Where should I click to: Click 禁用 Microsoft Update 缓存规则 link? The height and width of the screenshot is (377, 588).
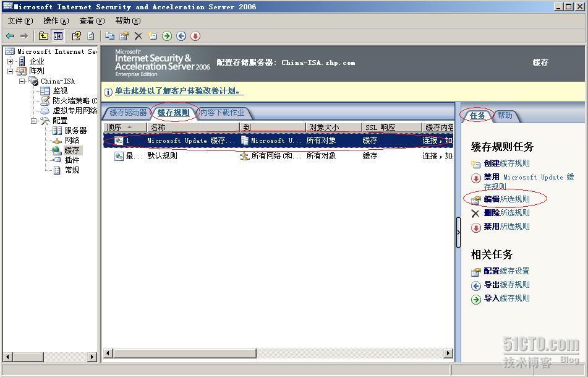tap(529, 181)
